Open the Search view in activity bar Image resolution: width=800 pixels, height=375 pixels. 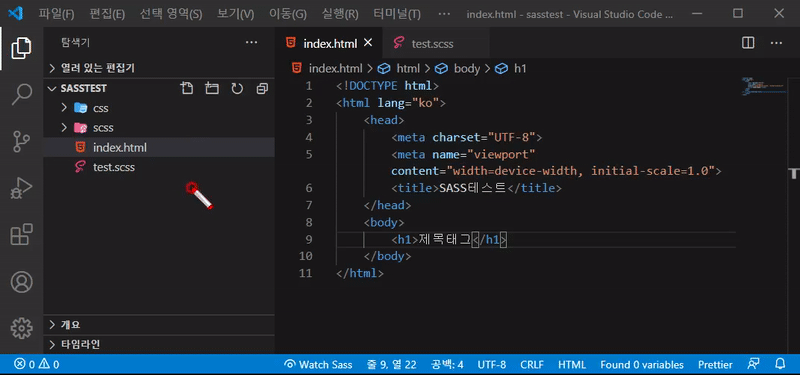[21, 95]
